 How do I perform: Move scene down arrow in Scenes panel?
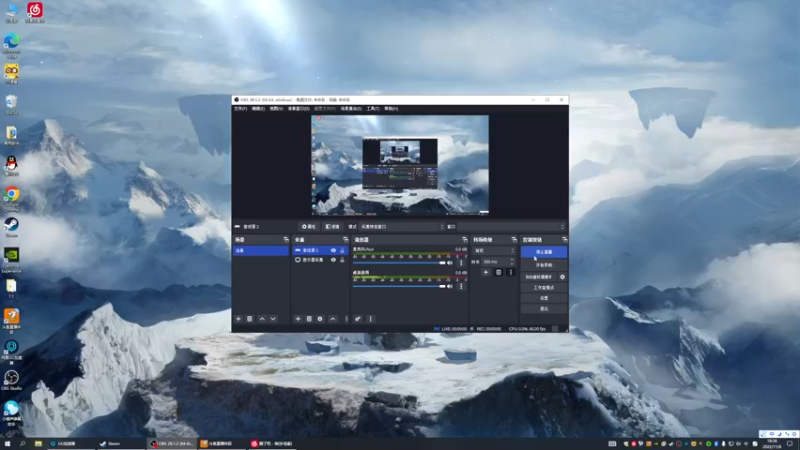click(273, 319)
